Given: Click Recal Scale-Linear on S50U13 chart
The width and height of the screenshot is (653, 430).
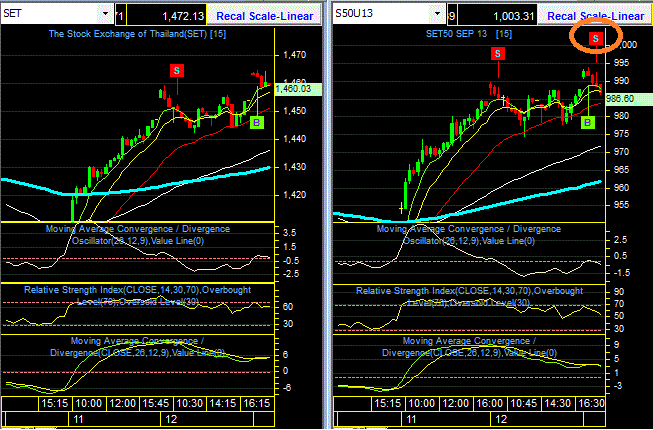Looking at the screenshot, I should click(x=596, y=16).
